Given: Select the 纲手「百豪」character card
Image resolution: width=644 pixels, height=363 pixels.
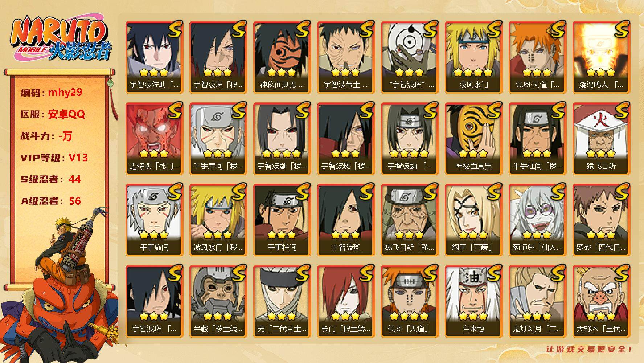Looking at the screenshot, I should coord(473,220).
